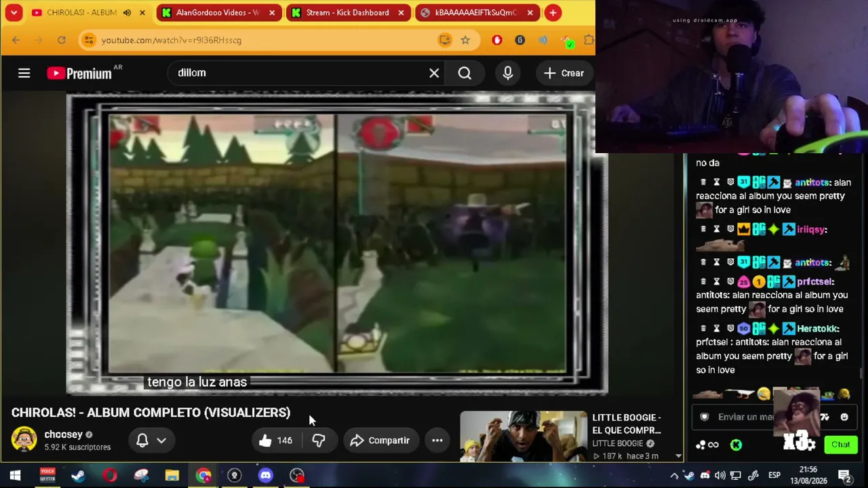Click username prfctsel in chat

pyautogui.click(x=815, y=281)
